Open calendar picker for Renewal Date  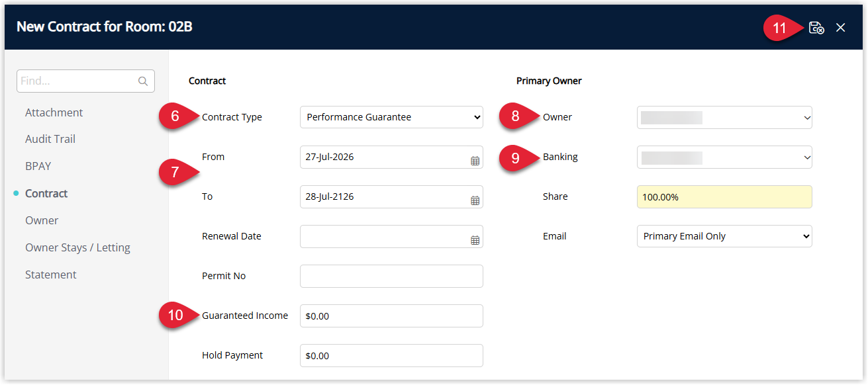pyautogui.click(x=475, y=240)
